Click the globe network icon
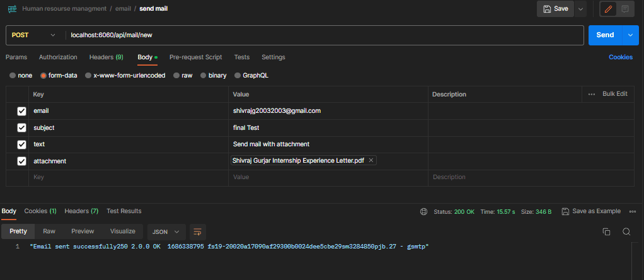This screenshot has height=280, width=644. pos(423,211)
